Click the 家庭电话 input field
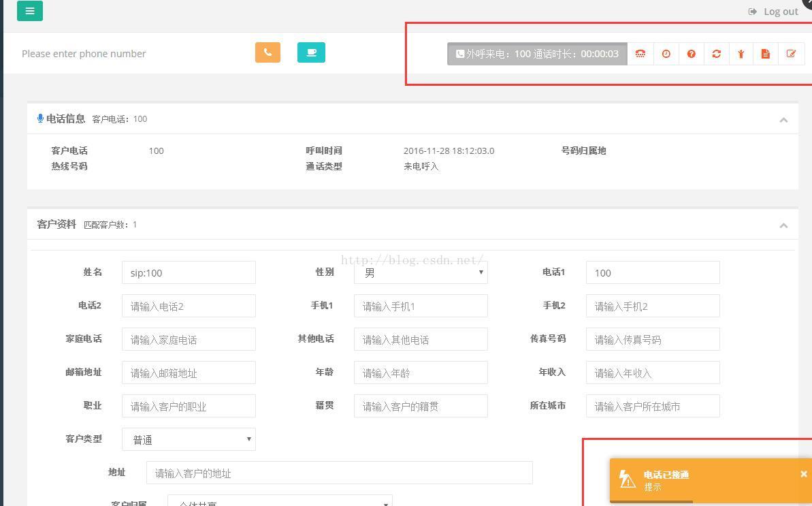The image size is (812, 506). click(189, 339)
